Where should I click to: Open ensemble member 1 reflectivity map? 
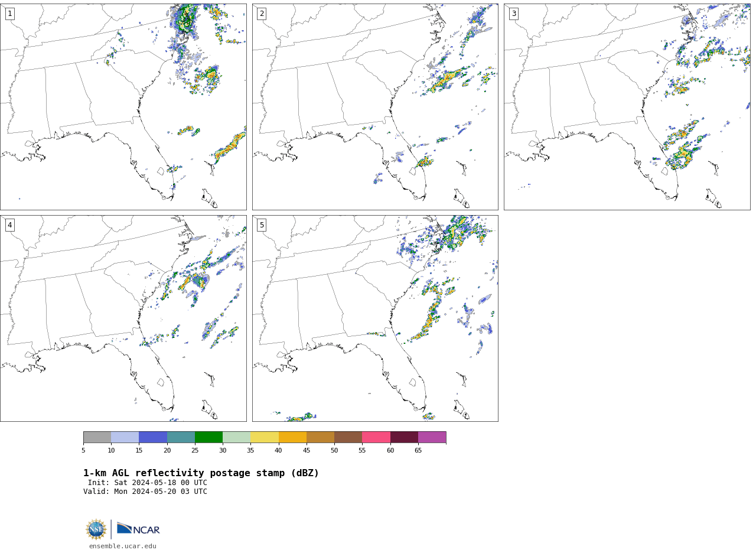click(123, 107)
